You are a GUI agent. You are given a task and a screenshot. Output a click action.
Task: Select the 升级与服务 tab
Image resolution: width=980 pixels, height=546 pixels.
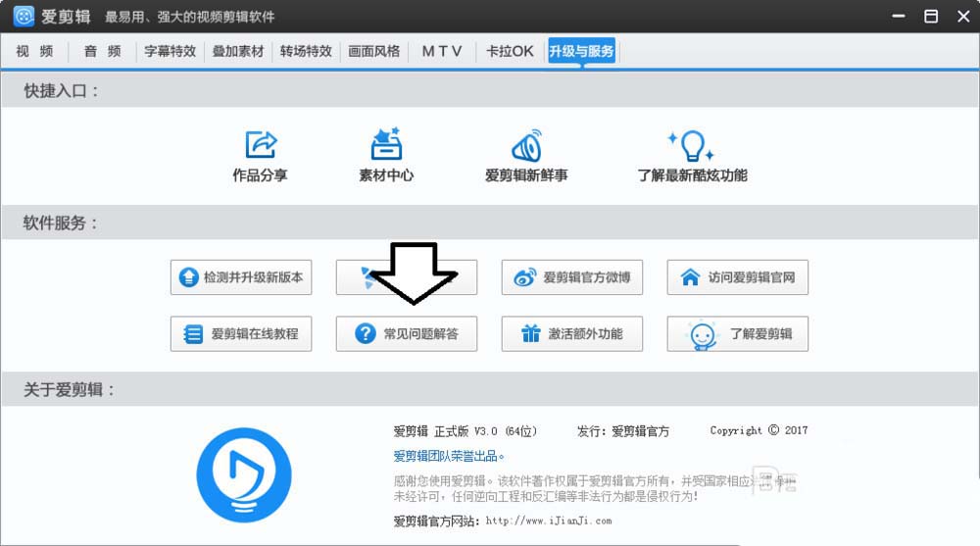click(x=581, y=51)
